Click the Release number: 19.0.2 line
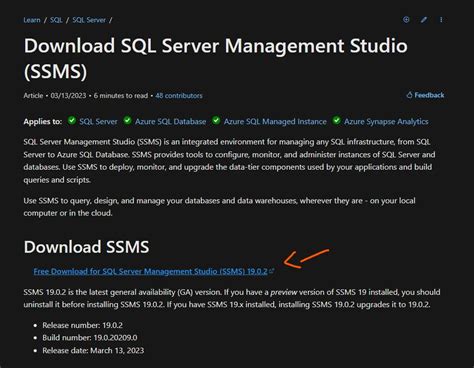 pos(82,325)
